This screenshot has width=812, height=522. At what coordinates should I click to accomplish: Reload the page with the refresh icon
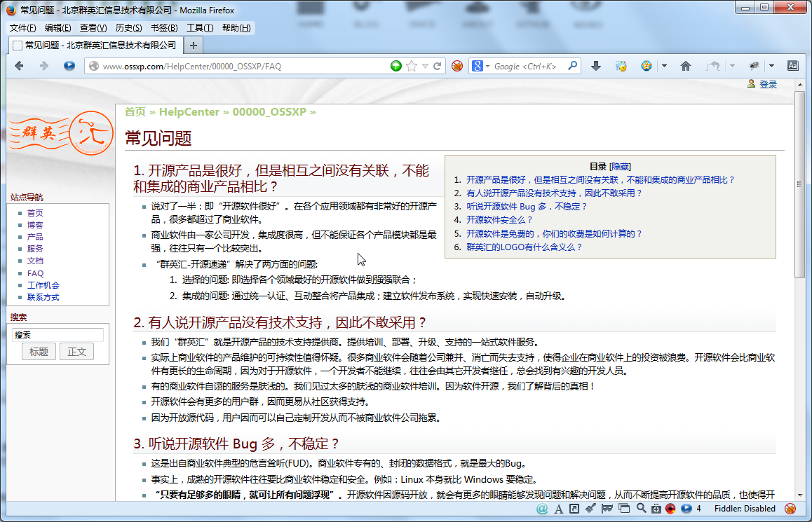(437, 66)
